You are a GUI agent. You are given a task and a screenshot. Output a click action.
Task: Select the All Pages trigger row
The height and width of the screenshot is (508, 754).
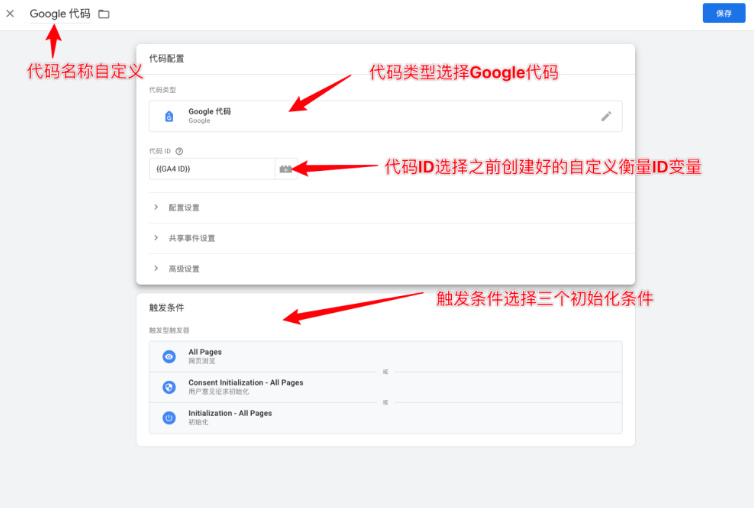point(386,356)
